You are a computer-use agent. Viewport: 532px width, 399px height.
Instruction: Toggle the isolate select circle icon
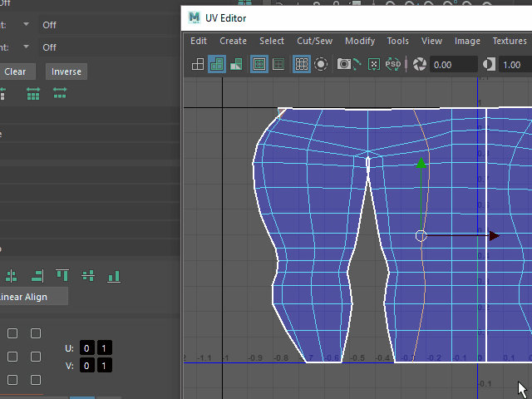pos(321,64)
